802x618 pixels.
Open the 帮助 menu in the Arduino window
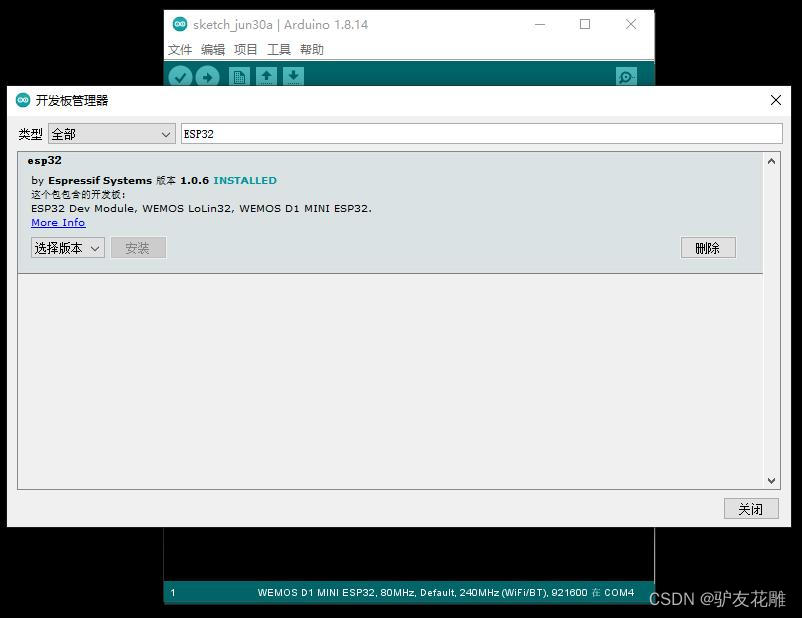pos(311,50)
